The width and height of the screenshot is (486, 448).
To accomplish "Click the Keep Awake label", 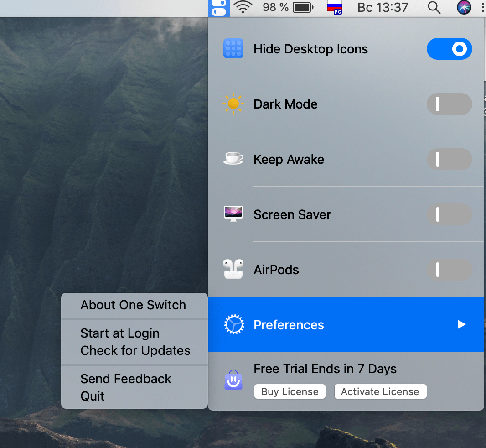I will (x=289, y=160).
